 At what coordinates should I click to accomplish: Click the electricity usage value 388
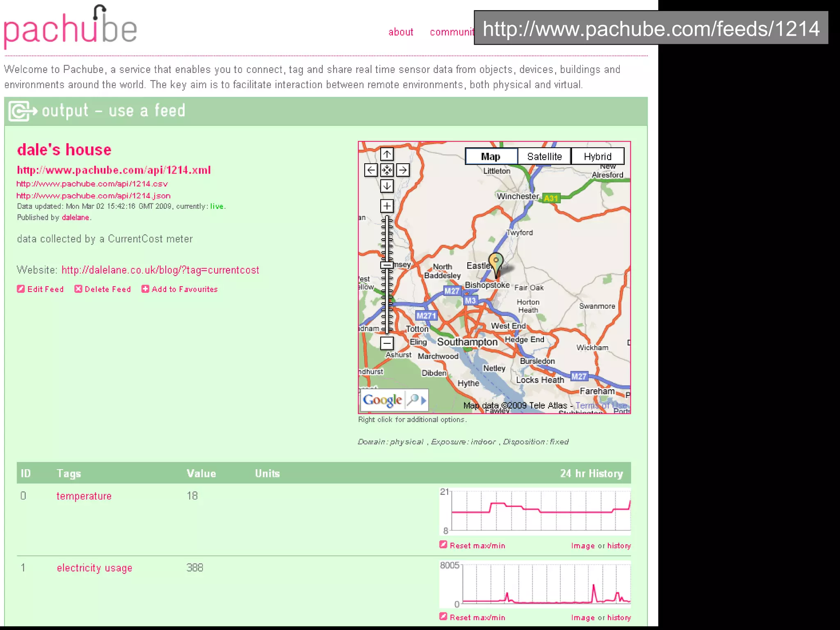point(195,568)
